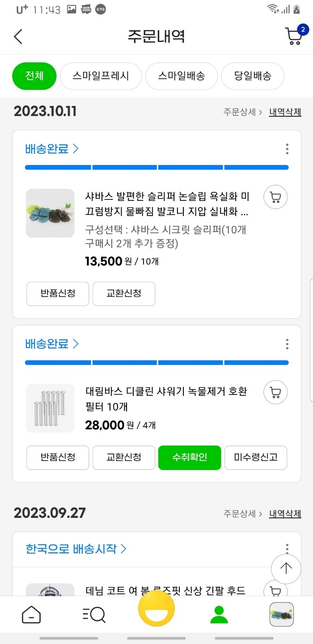The width and height of the screenshot is (313, 644).
Task: Open the shopping cart with 2 items
Action: [x=294, y=36]
